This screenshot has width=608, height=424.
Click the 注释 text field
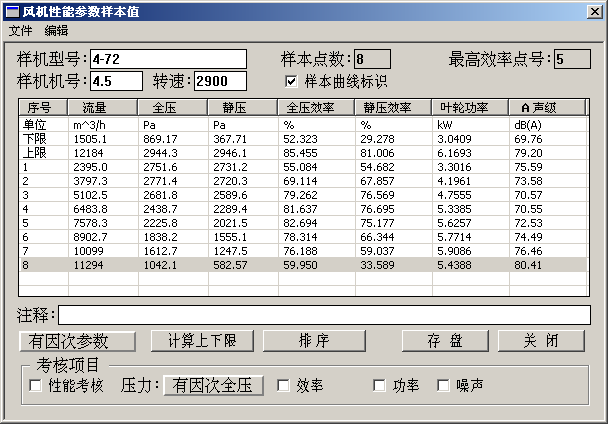pos(323,316)
